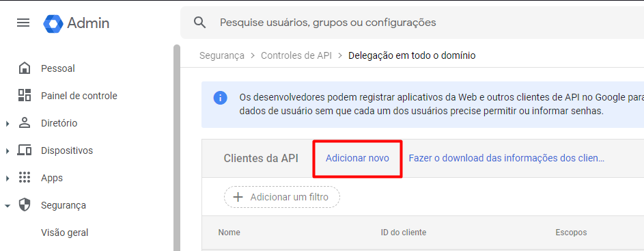Viewport: 644px width, 251px height.
Task: Expand the Diretório section arrow
Action: 8,123
